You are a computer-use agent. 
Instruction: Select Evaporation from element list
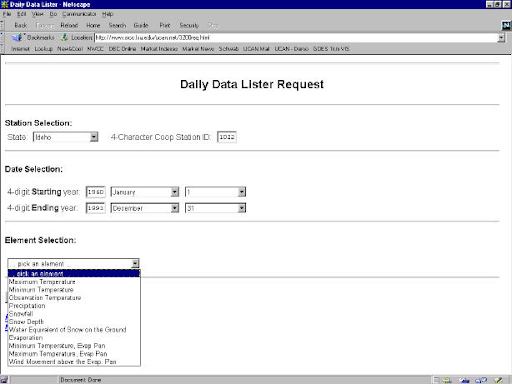(74, 338)
